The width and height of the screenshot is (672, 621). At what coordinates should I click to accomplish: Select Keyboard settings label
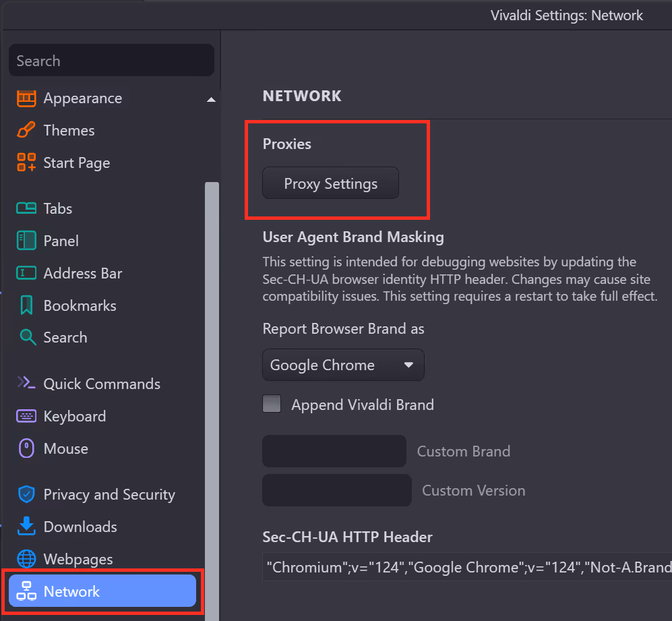point(75,417)
